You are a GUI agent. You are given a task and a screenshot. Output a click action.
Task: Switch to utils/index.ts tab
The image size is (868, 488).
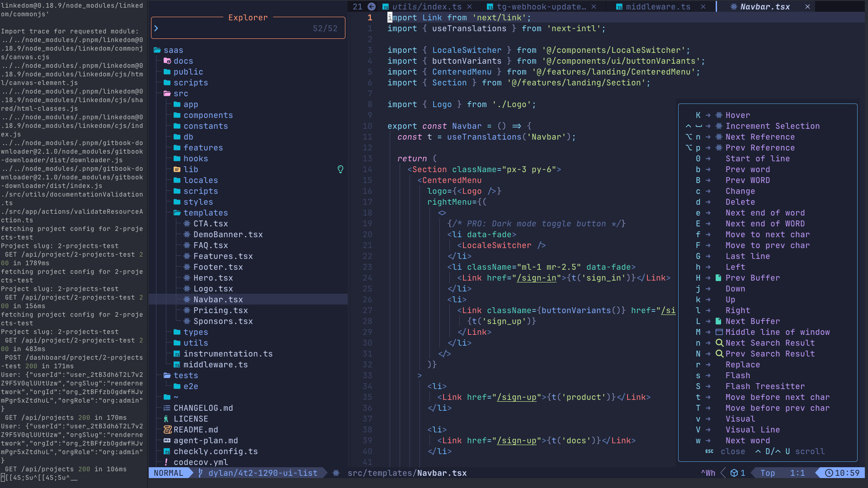(426, 6)
